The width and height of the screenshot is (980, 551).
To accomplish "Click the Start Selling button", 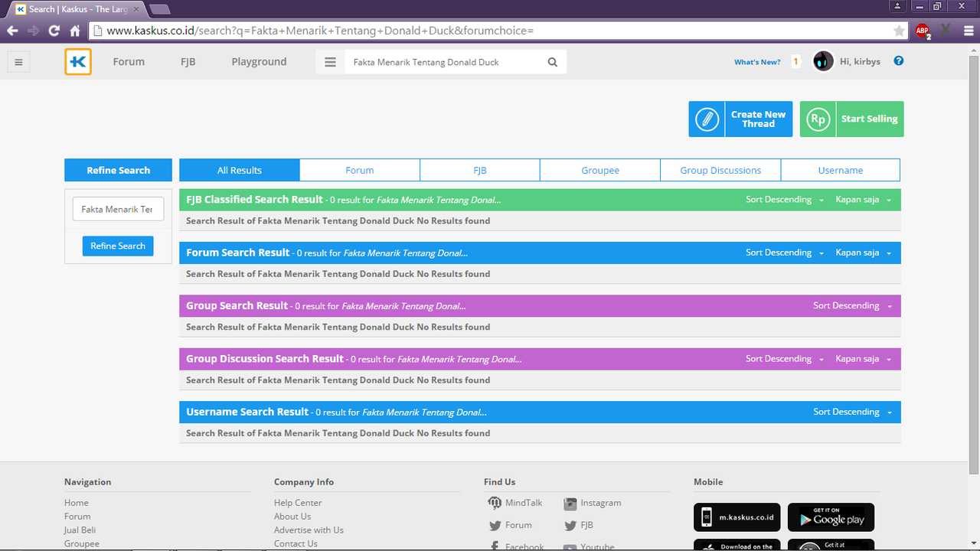I will 851,119.
